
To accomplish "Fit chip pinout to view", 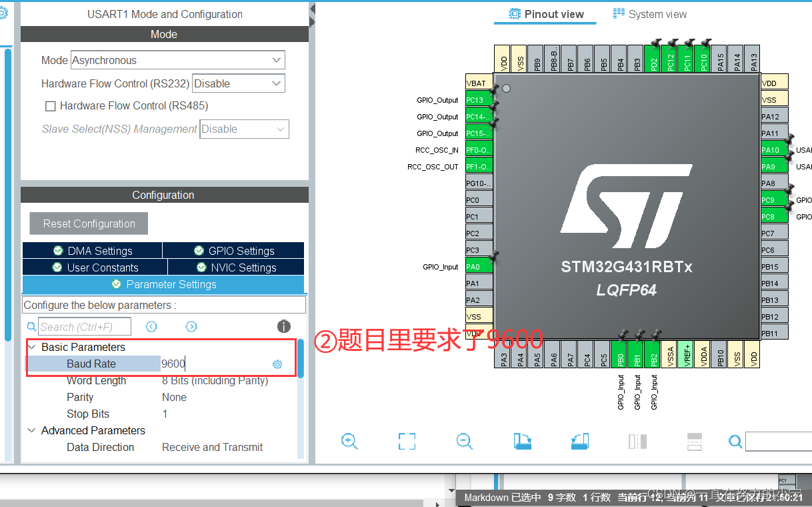I will pos(407,441).
